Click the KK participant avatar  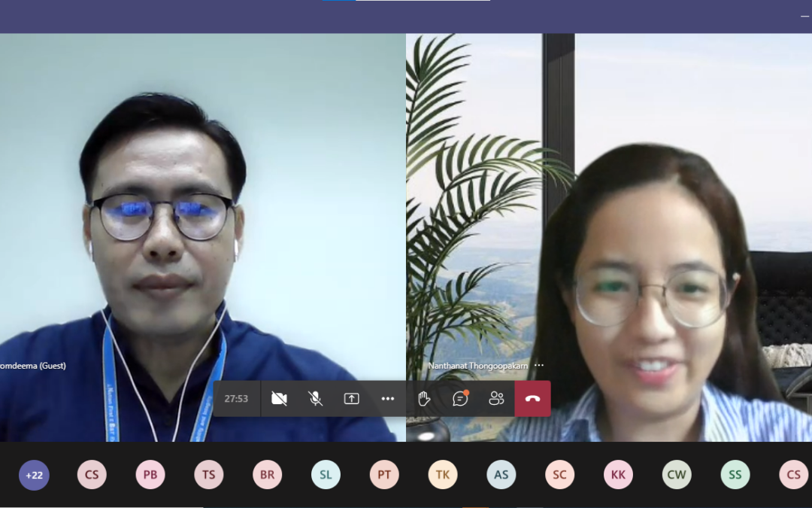[x=618, y=475]
